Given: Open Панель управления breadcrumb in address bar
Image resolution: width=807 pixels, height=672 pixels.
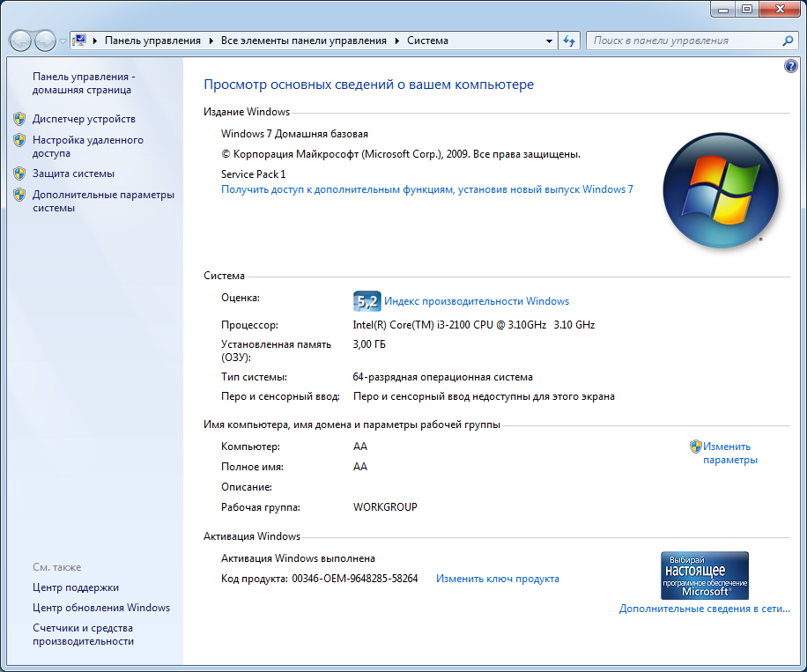Looking at the screenshot, I should pos(153,41).
